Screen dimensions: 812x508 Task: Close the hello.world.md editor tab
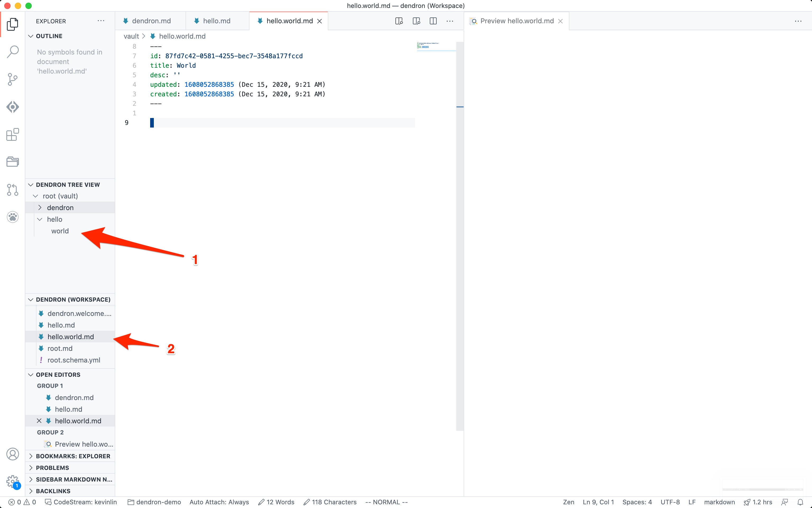point(320,21)
